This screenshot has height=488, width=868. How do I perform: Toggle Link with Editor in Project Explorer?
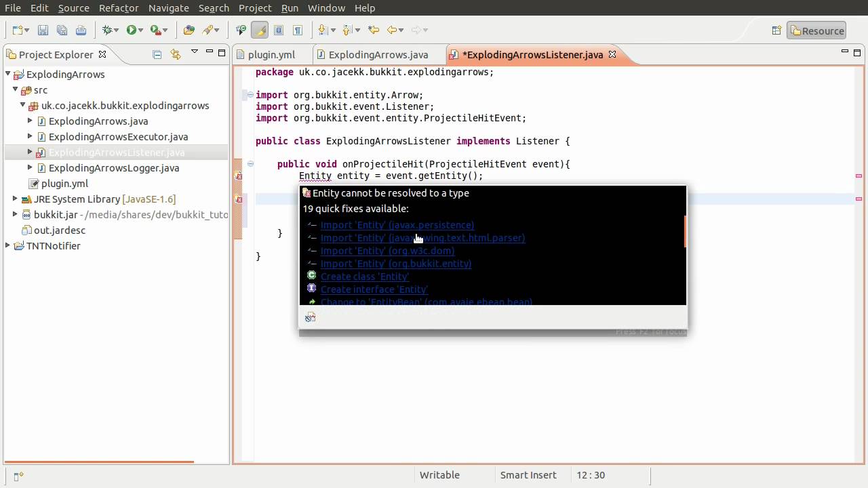[x=176, y=54]
